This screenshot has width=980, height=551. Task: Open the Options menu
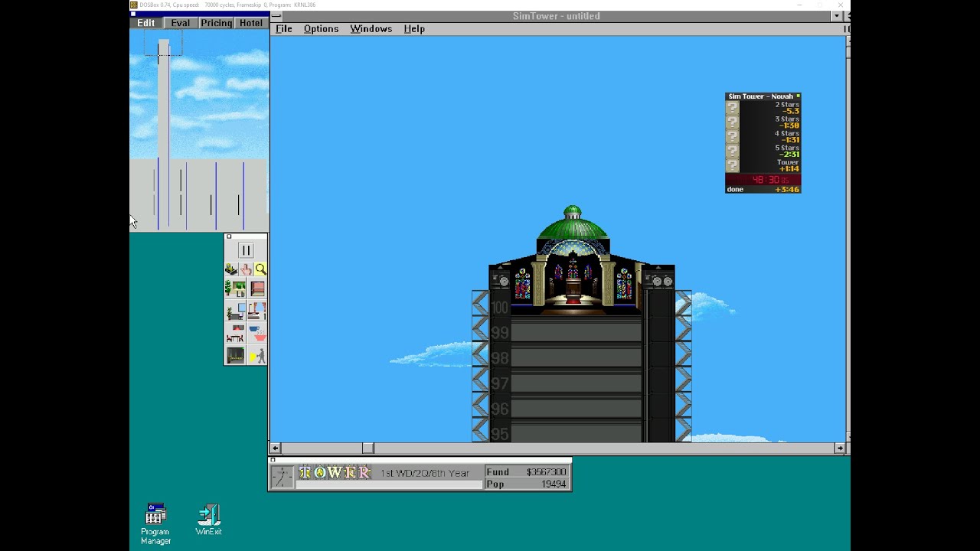(x=321, y=29)
